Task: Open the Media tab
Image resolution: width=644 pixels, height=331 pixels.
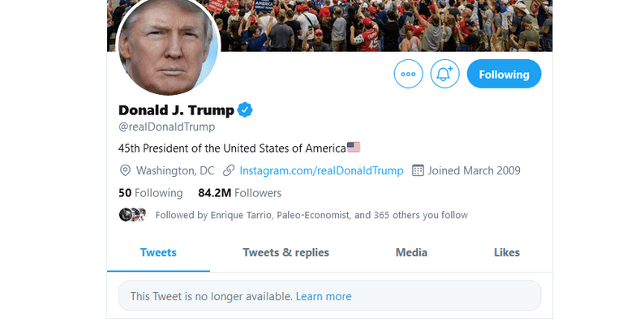Action: click(411, 252)
